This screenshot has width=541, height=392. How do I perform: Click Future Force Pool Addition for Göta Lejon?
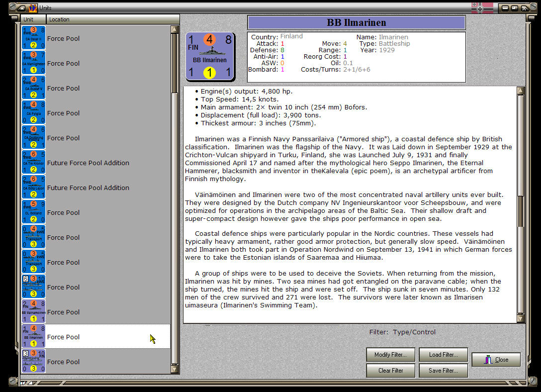(88, 188)
